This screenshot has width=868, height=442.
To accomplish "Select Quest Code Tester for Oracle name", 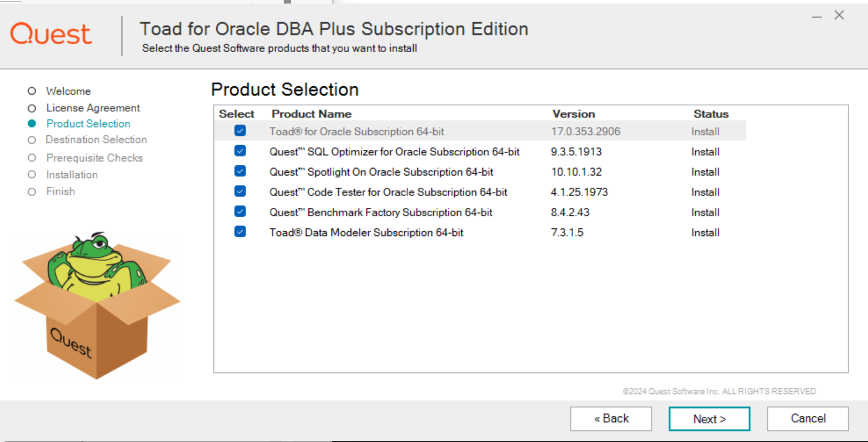I will click(x=389, y=192).
